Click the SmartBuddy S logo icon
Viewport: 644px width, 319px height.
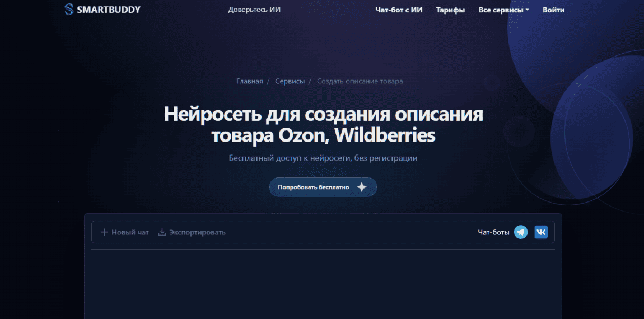(x=69, y=10)
